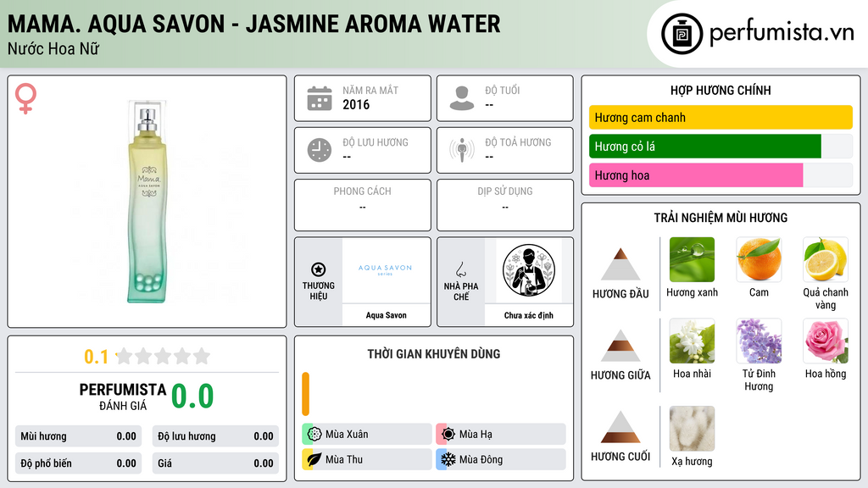Click the Mùi hương 0.00 score row
Image resolution: width=868 pixels, height=488 pixels.
(79, 436)
